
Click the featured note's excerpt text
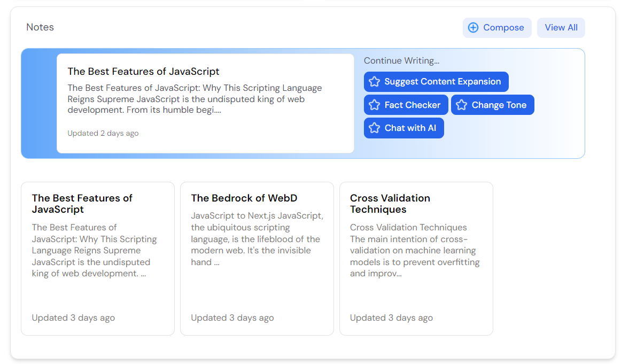195,99
